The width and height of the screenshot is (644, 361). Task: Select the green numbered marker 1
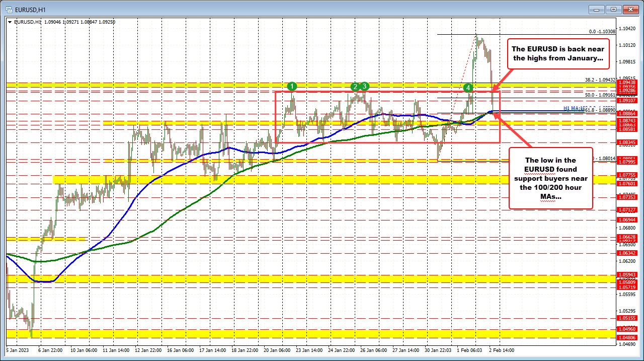click(292, 86)
